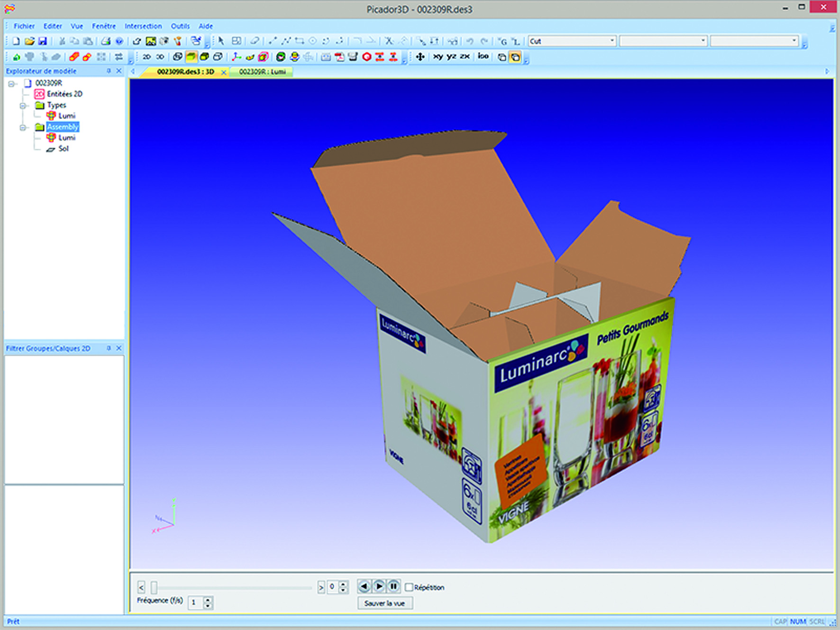The image size is (840, 630).
Task: Enable the Répétition checkbox
Action: click(409, 587)
